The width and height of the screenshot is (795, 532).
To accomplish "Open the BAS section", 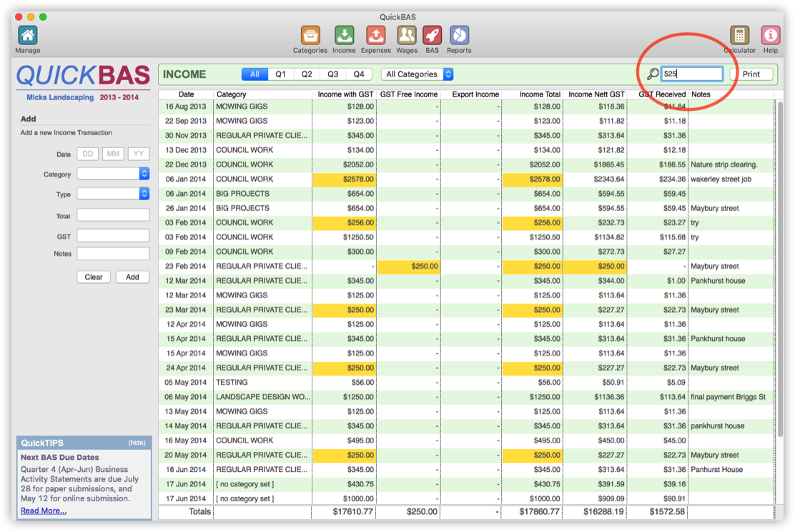I will point(433,34).
